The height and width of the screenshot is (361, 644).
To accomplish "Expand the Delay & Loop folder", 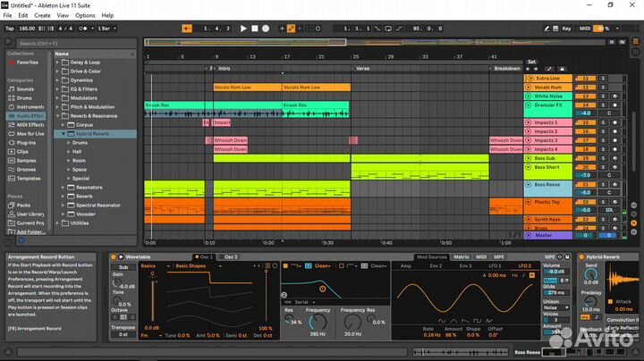I will tap(58, 63).
